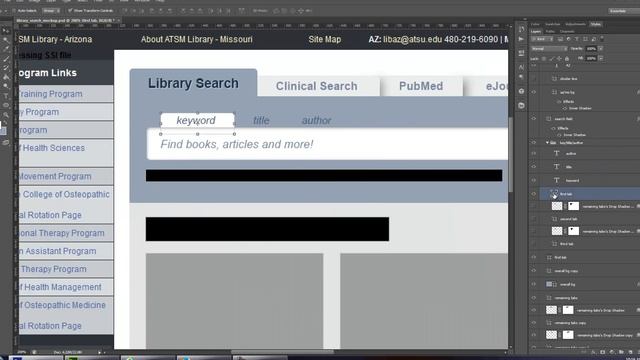The image size is (640, 360).
Task: Click the lock image pixels brush icon
Action: (552, 58)
